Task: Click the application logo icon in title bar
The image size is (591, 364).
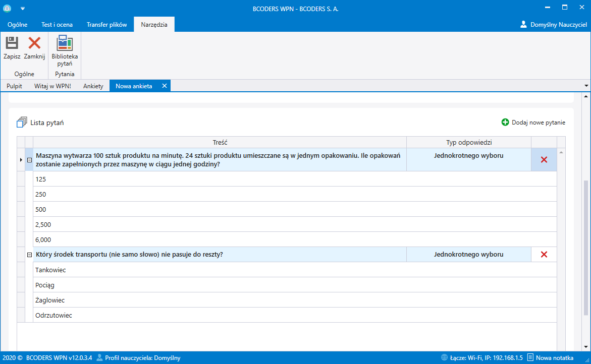Action: tap(7, 8)
